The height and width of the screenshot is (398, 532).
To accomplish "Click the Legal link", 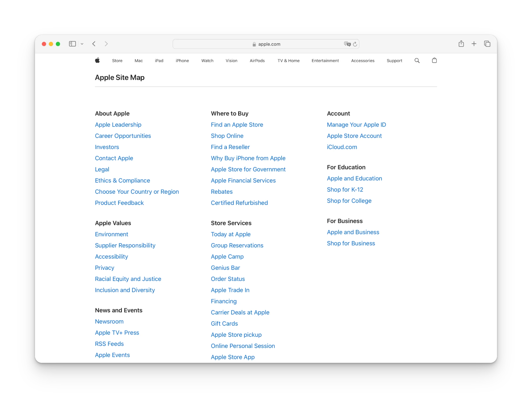I will tap(102, 169).
